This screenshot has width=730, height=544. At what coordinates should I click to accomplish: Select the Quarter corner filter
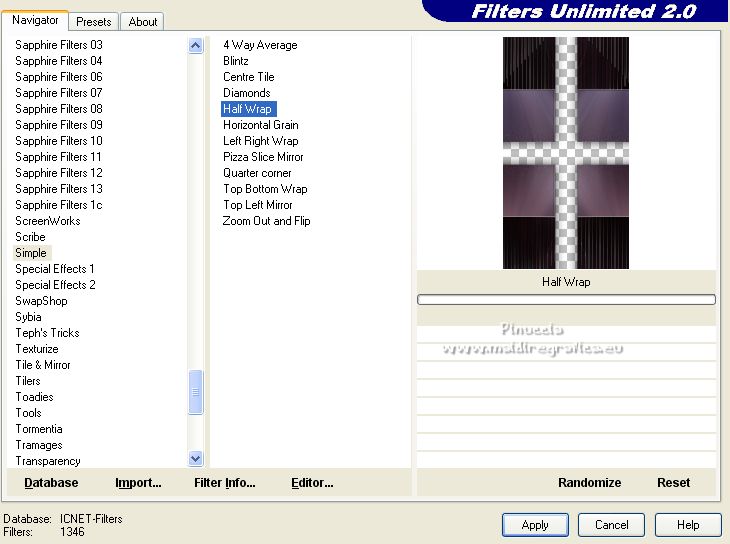(257, 173)
